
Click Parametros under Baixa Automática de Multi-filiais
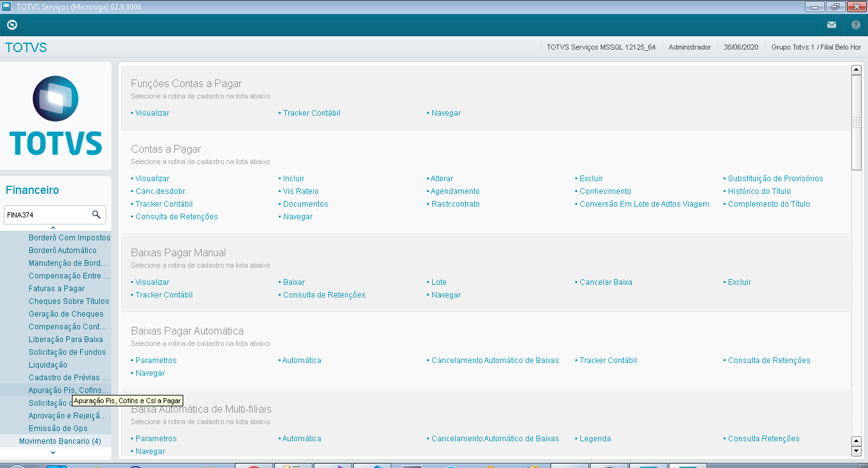(156, 439)
